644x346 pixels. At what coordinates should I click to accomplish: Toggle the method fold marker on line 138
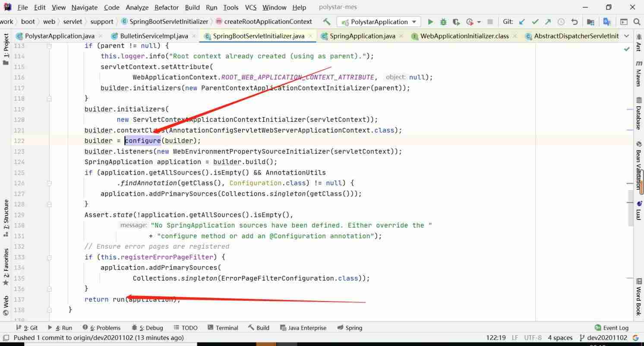(x=49, y=310)
